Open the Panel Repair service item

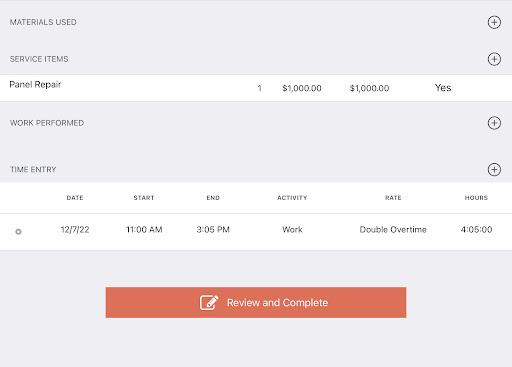pos(256,88)
